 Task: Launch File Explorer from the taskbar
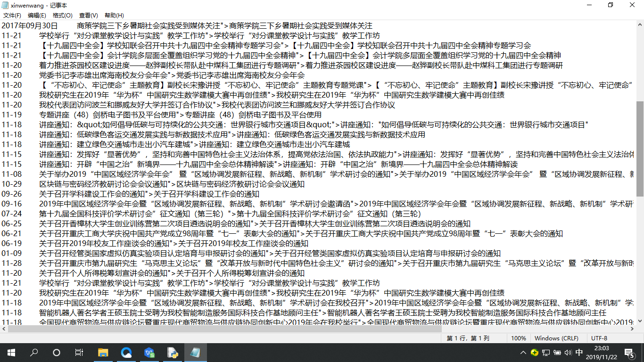103,352
